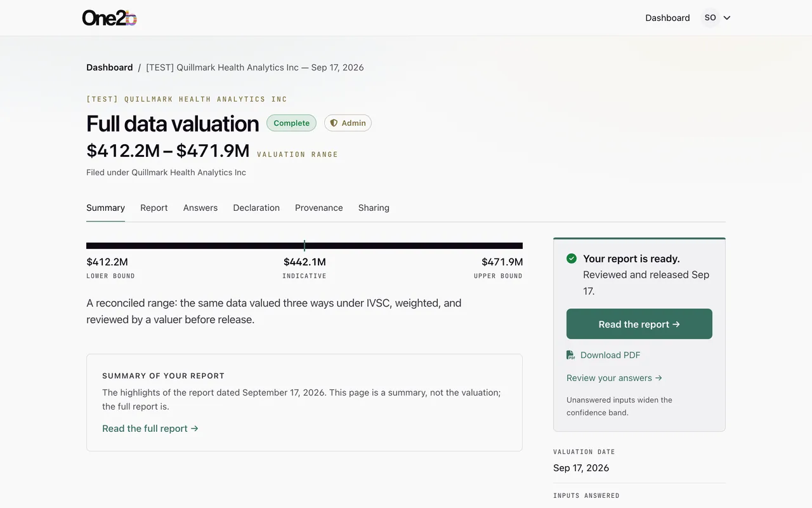Click the '[TEST] Quillmark Health Analytics Inc — Sep 17, 2026' breadcrumb
This screenshot has height=508, width=812.
255,67
